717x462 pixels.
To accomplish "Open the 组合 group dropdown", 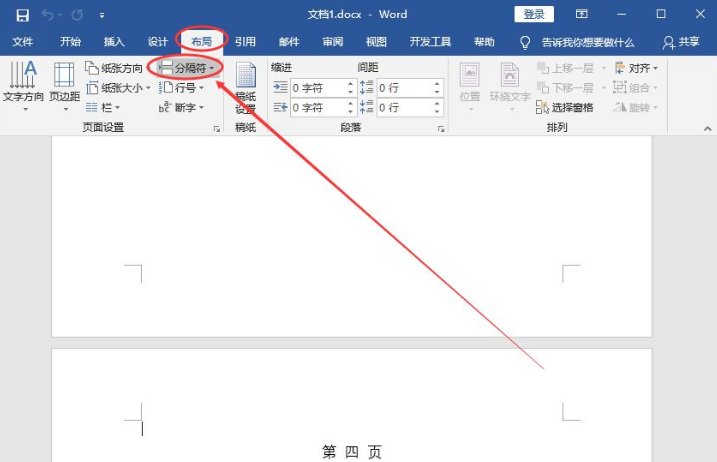I will pos(636,88).
